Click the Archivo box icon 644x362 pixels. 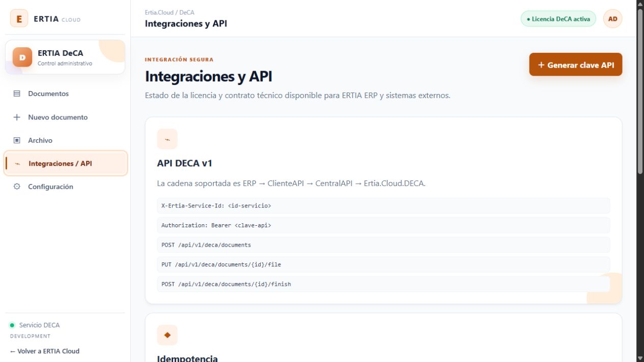(x=17, y=140)
